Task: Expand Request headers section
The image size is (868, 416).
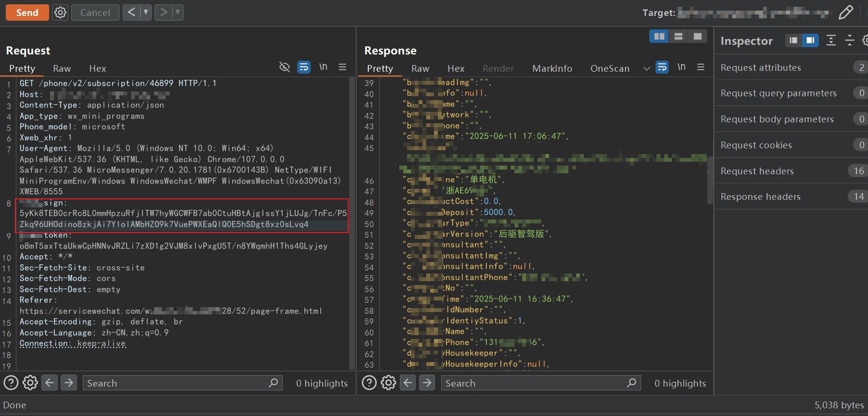Action: (791, 171)
